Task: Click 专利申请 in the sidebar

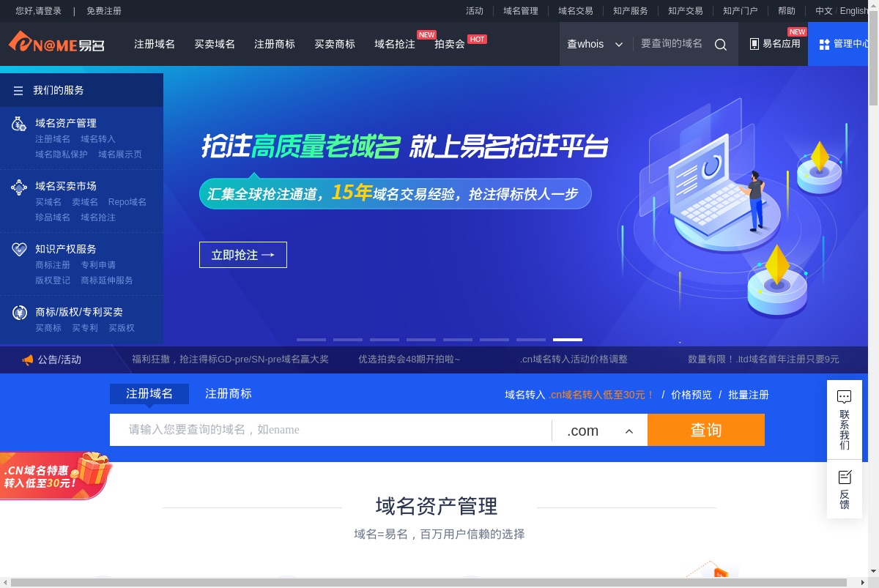Action: (x=98, y=265)
